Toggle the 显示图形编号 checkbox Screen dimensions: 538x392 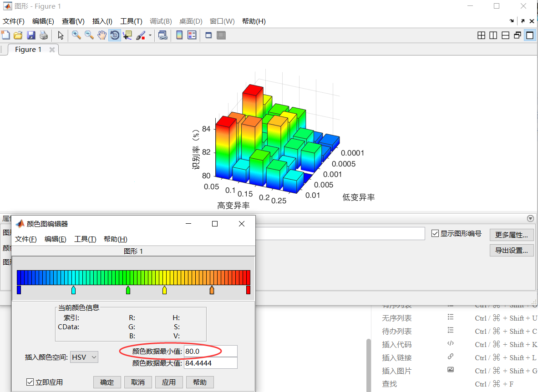pyautogui.click(x=435, y=234)
